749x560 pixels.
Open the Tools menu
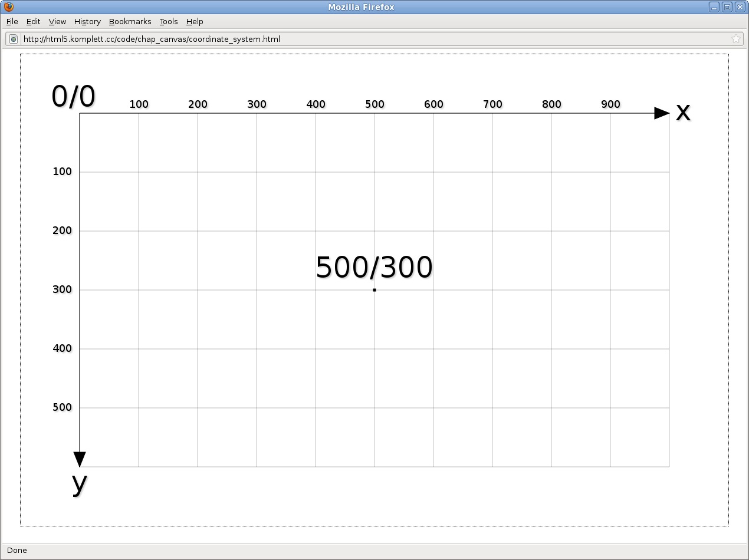168,21
